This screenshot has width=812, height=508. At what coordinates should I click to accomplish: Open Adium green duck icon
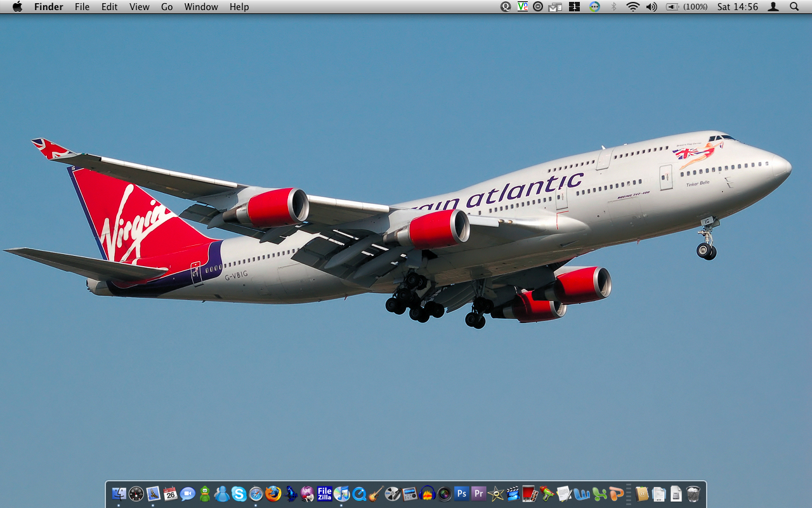(205, 493)
